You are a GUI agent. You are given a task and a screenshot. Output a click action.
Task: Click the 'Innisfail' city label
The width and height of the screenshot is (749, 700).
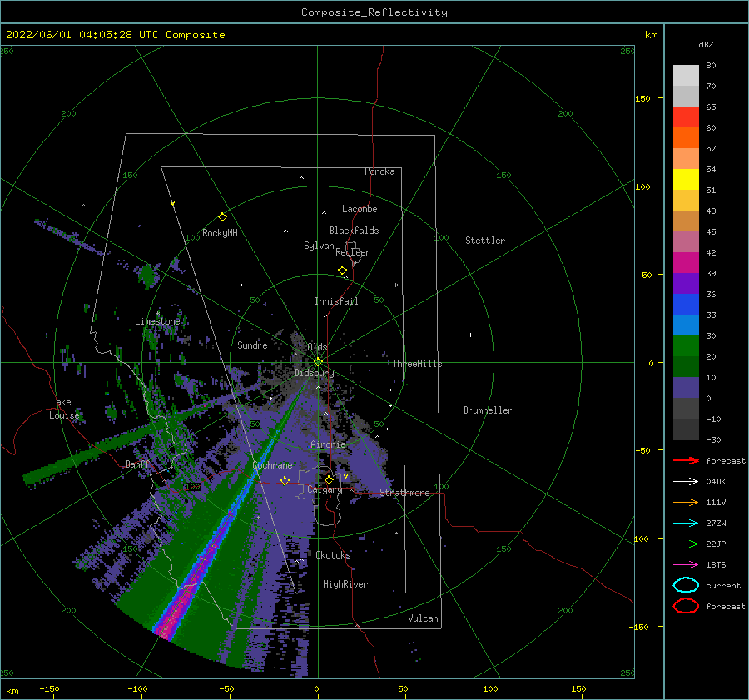point(336,301)
